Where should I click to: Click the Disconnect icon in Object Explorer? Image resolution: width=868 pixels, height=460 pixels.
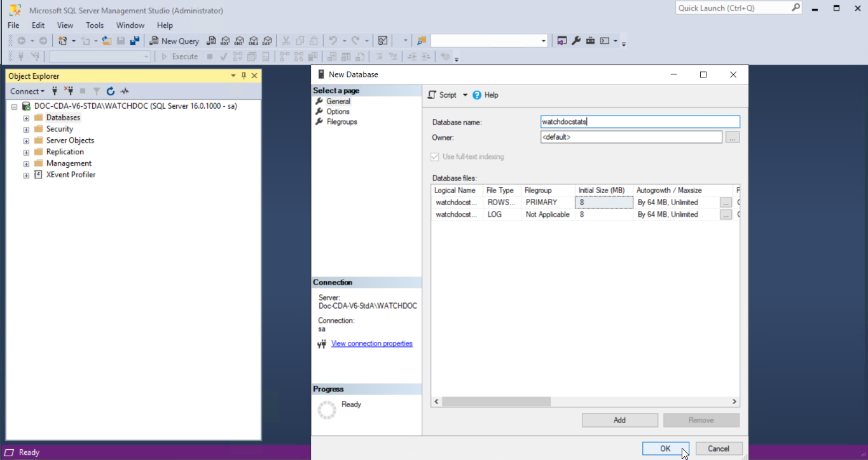(x=69, y=91)
